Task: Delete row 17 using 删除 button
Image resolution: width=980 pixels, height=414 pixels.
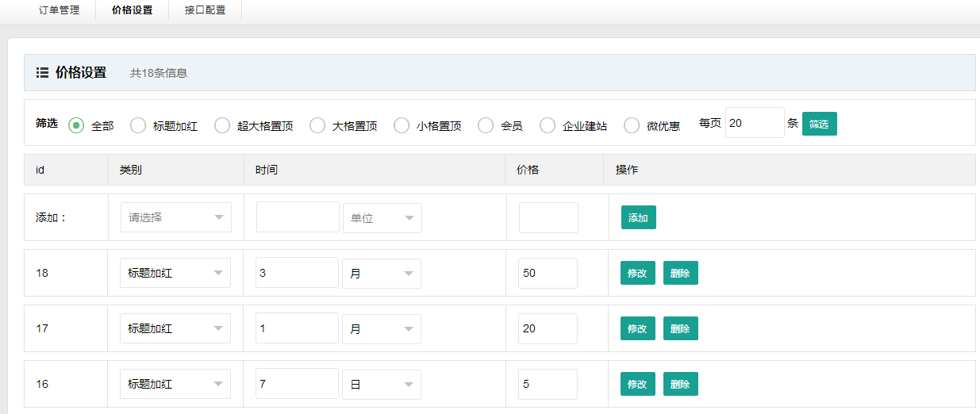Action: (680, 328)
